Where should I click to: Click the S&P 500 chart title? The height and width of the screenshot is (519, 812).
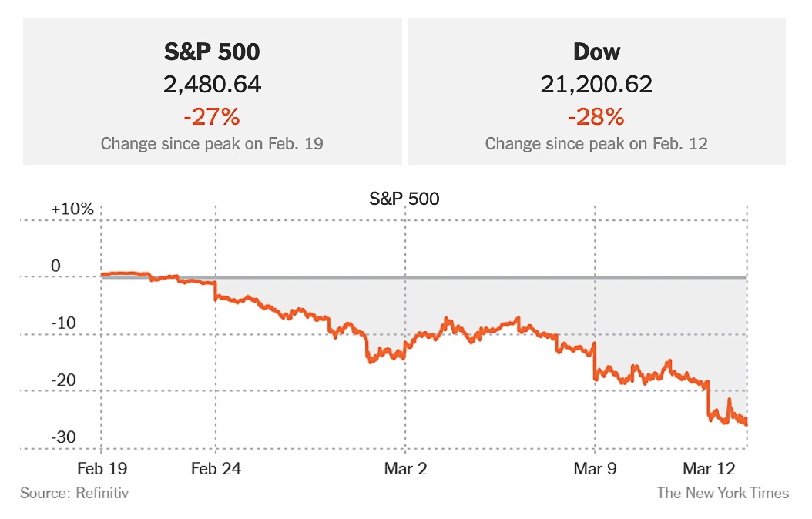click(404, 199)
